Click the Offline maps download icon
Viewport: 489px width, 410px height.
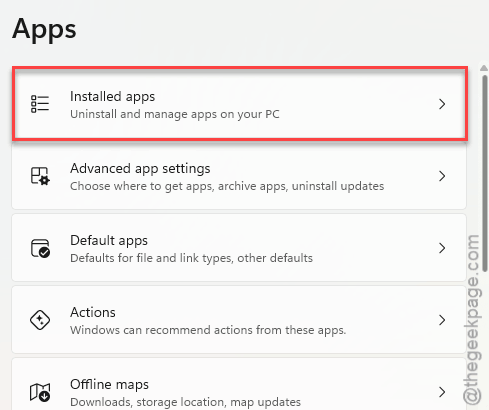tap(40, 392)
